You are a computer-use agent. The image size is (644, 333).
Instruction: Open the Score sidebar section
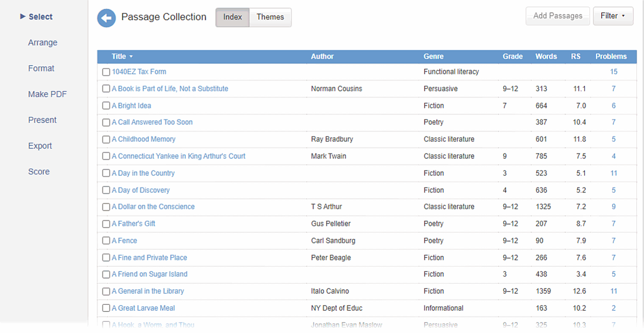click(39, 172)
